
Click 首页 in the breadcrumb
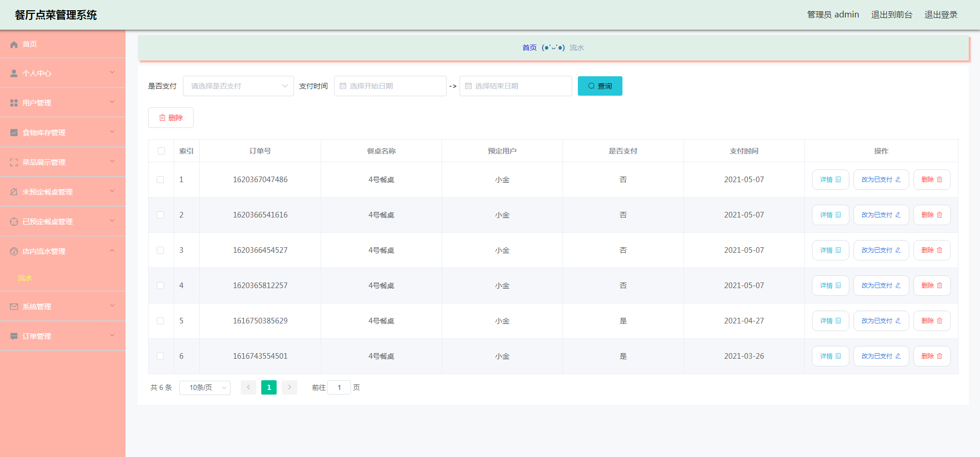530,48
